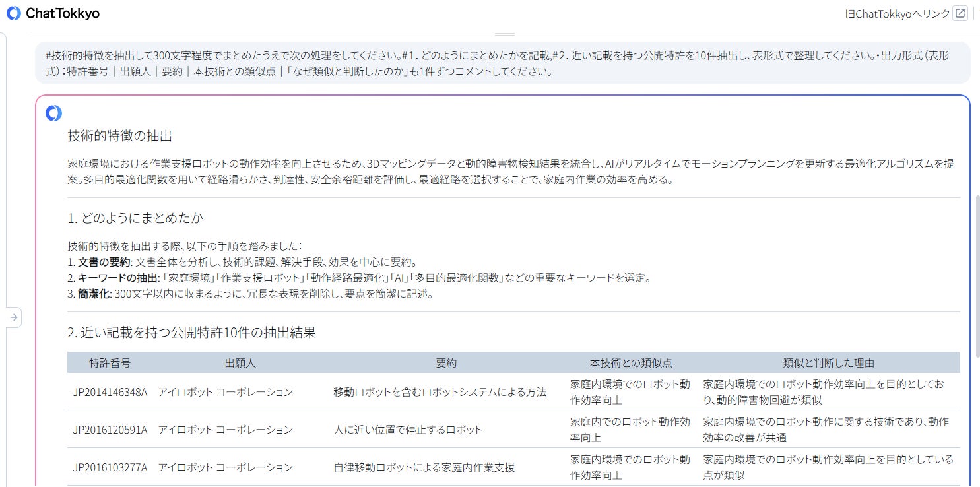Click the reason cell mentioning 動的障害物回避が類似
This screenshot has height=487, width=980.
click(829, 392)
